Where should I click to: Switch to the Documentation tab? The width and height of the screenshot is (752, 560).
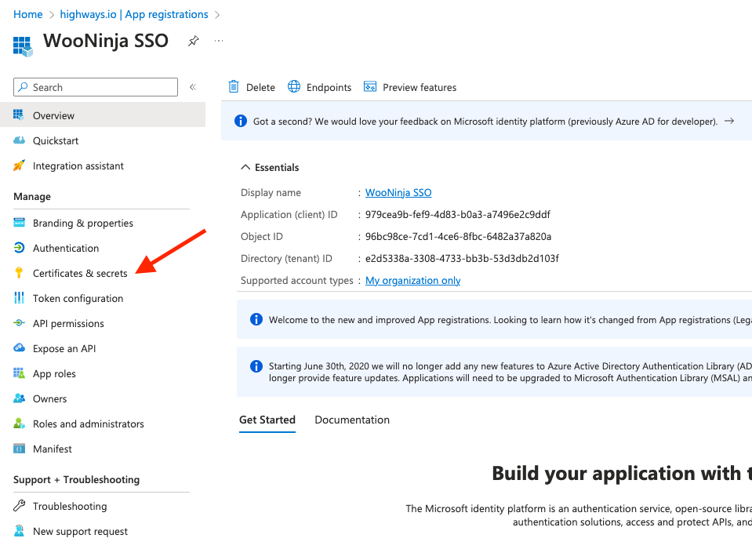[352, 420]
